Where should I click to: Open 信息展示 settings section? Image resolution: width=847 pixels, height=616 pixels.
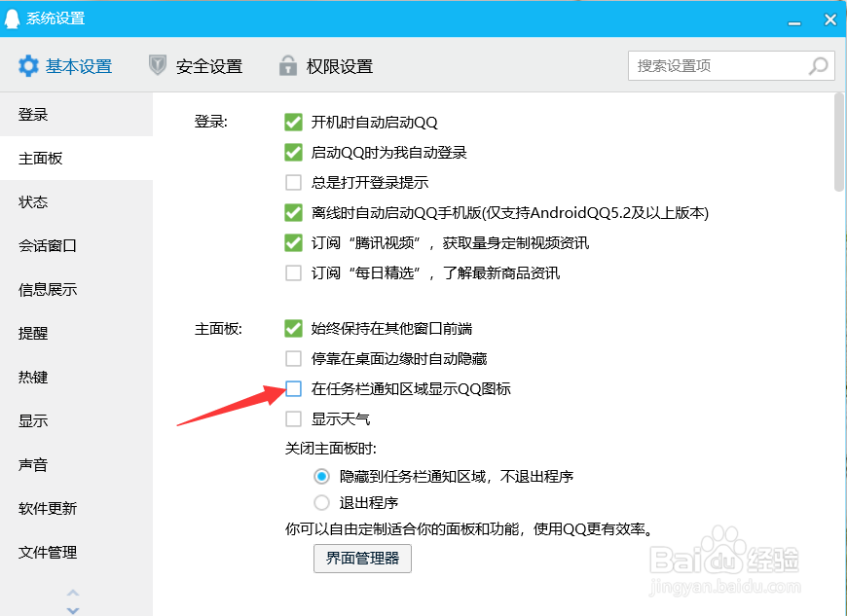[x=76, y=289]
